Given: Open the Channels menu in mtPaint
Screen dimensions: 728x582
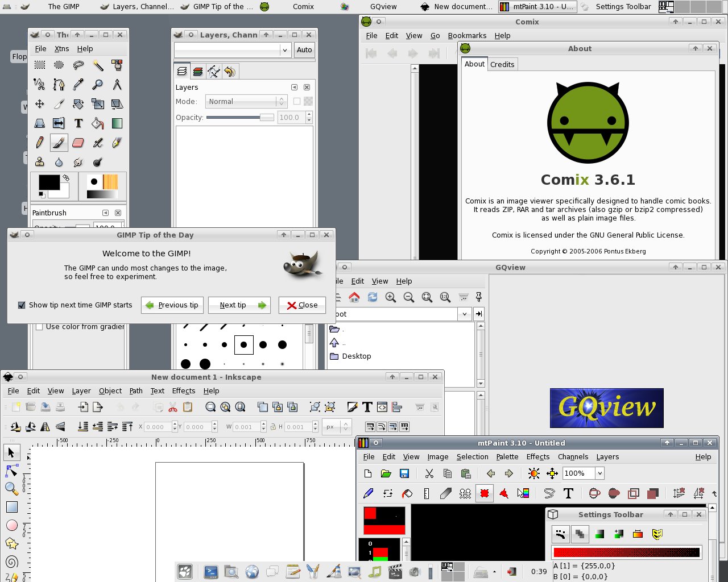Looking at the screenshot, I should (x=573, y=457).
